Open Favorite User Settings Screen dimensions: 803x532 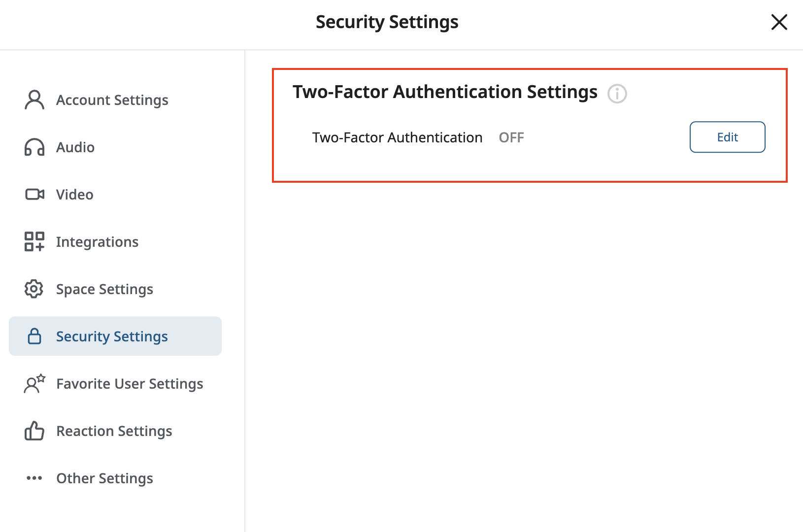pyautogui.click(x=130, y=384)
